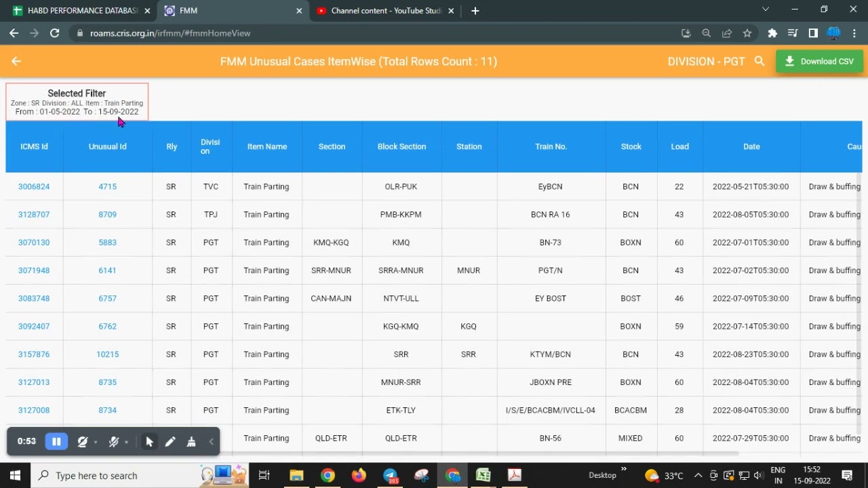Viewport: 868px width, 488px height.
Task: Share this page via address bar icon
Action: [727, 33]
